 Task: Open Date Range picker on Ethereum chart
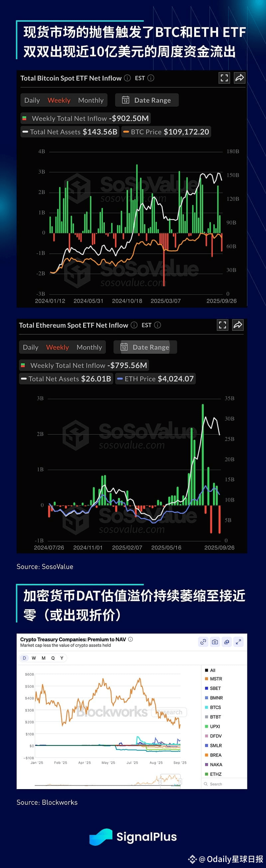click(x=145, y=347)
